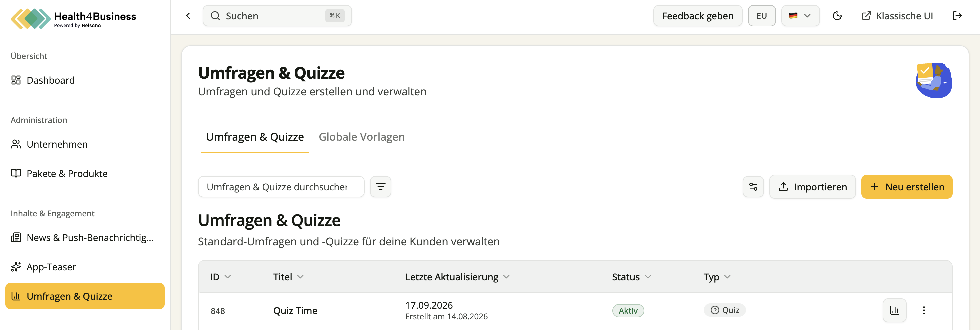This screenshot has width=980, height=330.
Task: Open language flag dropdown
Action: click(800, 16)
